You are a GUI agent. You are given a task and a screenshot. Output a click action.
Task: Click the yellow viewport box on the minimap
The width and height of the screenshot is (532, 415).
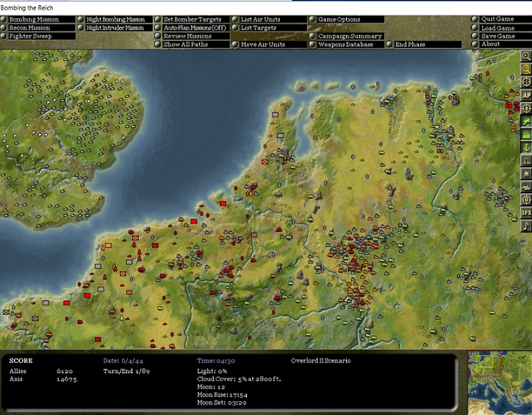pyautogui.click(x=484, y=361)
